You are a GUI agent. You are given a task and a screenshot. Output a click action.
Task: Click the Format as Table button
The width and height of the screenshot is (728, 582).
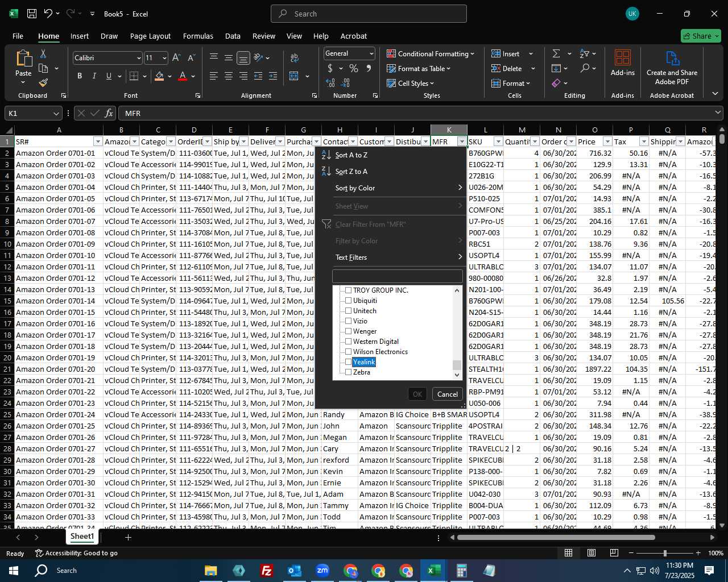coord(419,68)
